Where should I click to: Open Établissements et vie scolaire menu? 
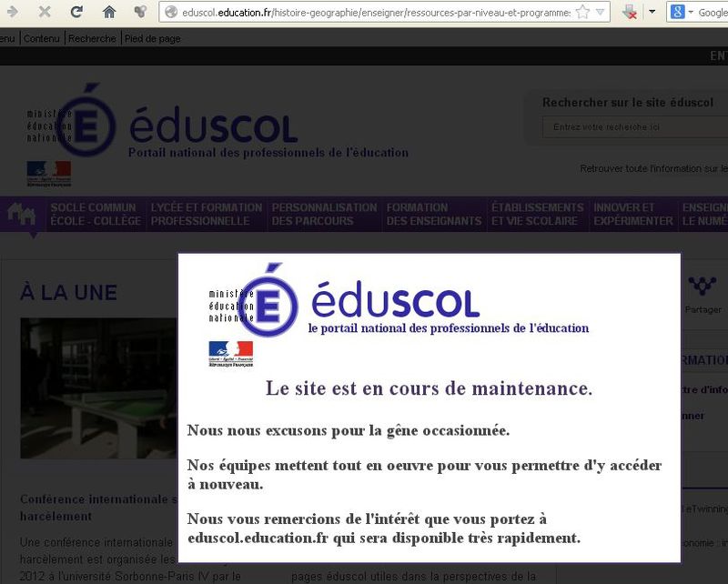coord(537,214)
